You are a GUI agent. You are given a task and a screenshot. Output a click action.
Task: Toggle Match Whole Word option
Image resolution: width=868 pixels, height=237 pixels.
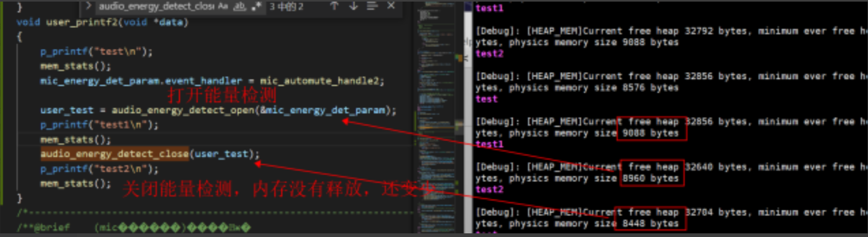point(240,6)
